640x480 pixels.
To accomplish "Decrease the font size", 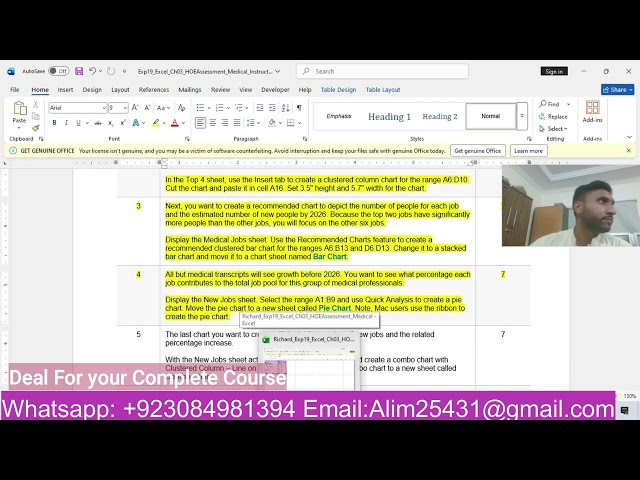I will (147, 108).
